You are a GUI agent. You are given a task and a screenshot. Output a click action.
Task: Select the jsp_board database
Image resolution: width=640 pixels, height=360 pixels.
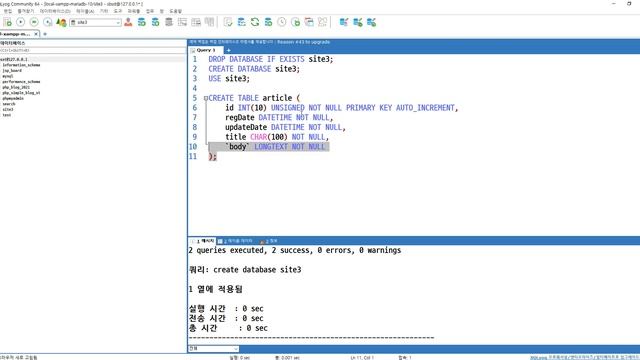[x=12, y=71]
